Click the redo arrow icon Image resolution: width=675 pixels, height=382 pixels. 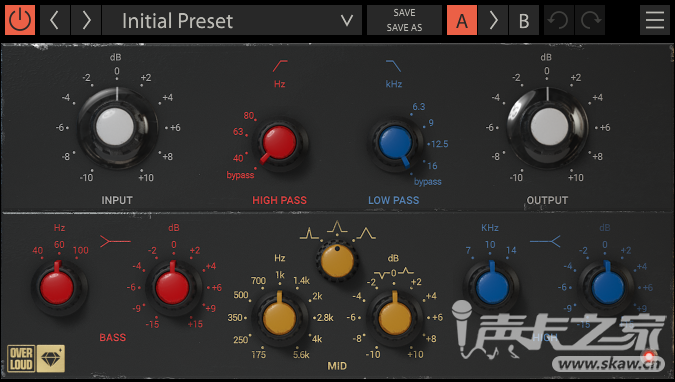[590, 20]
